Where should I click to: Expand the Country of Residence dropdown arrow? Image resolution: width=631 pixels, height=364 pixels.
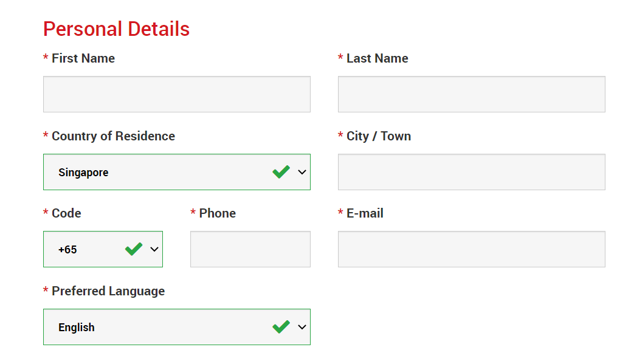click(x=302, y=172)
